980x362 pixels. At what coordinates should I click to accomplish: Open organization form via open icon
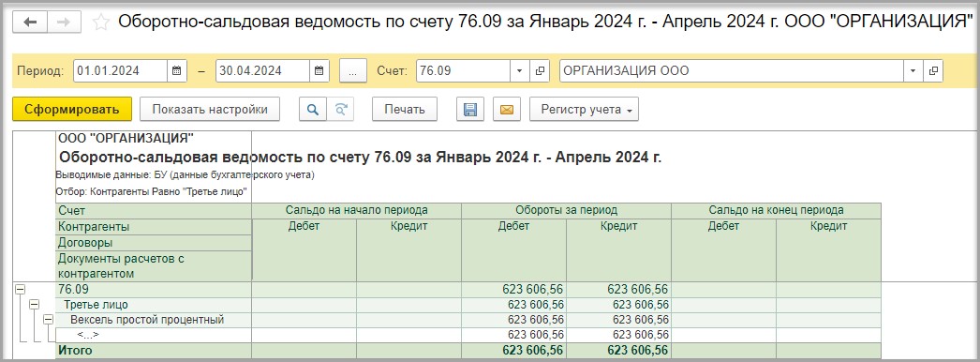pyautogui.click(x=933, y=70)
